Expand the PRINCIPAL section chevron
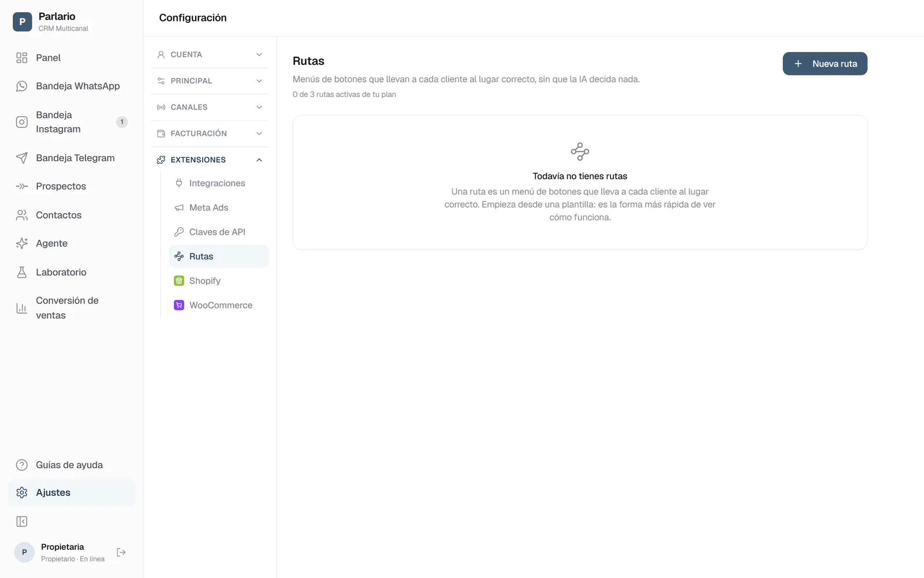924x578 pixels. tap(259, 81)
